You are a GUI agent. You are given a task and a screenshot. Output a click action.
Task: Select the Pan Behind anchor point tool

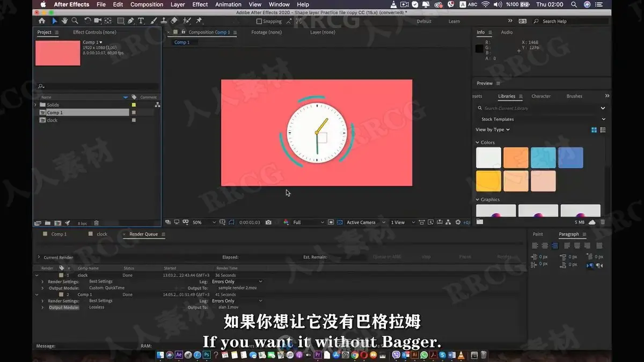click(x=108, y=21)
